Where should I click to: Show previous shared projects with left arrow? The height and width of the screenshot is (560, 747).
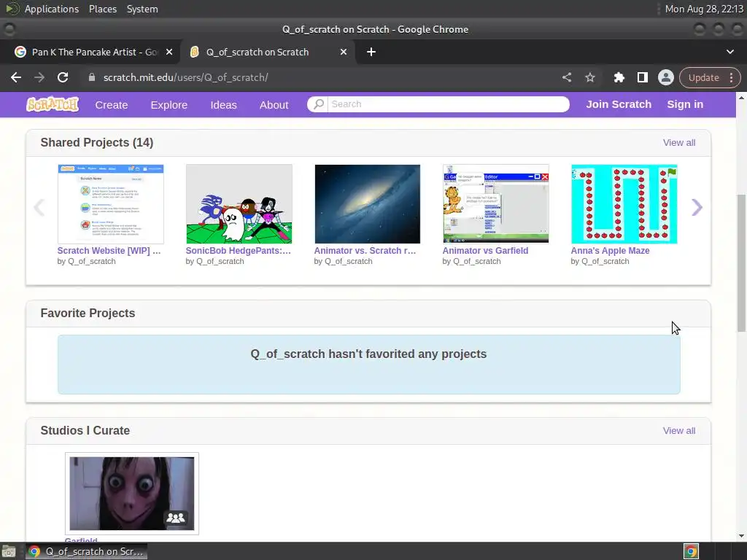pos(39,207)
